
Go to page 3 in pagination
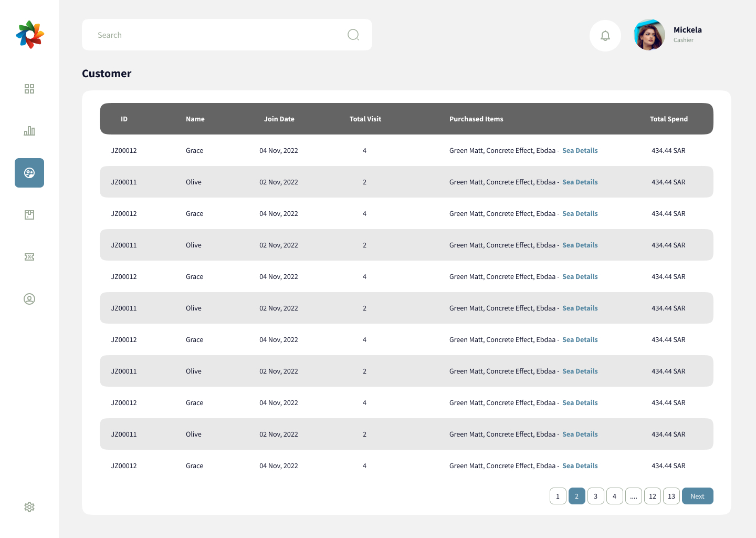[x=596, y=496]
